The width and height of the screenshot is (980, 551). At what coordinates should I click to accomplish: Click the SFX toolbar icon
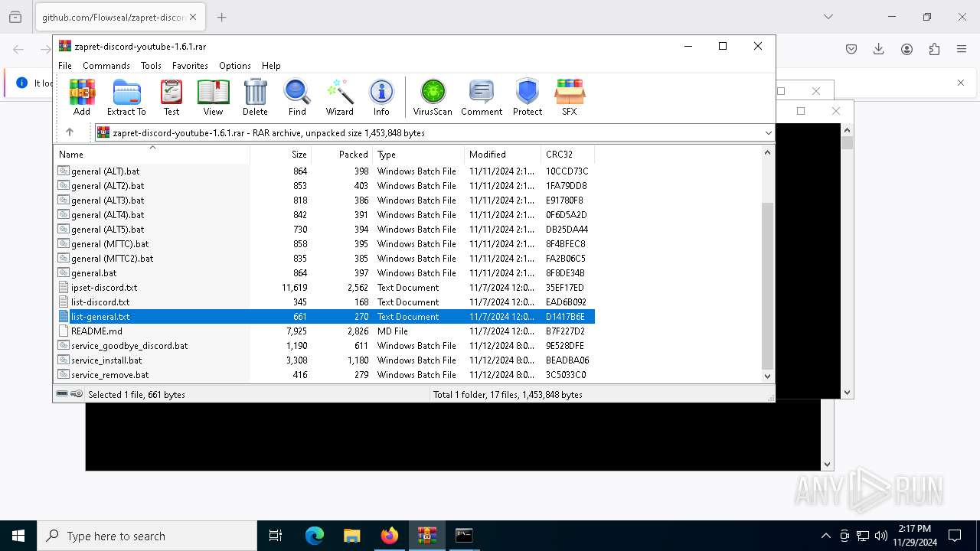(x=569, y=97)
